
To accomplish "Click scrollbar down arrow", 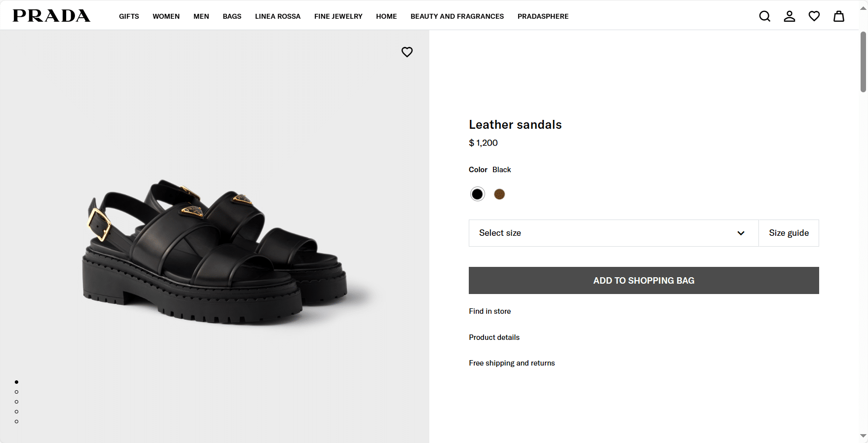I will (x=863, y=436).
